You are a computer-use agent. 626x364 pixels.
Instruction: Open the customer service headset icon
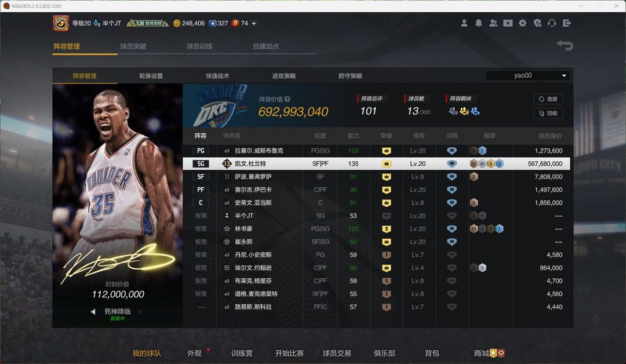(552, 23)
